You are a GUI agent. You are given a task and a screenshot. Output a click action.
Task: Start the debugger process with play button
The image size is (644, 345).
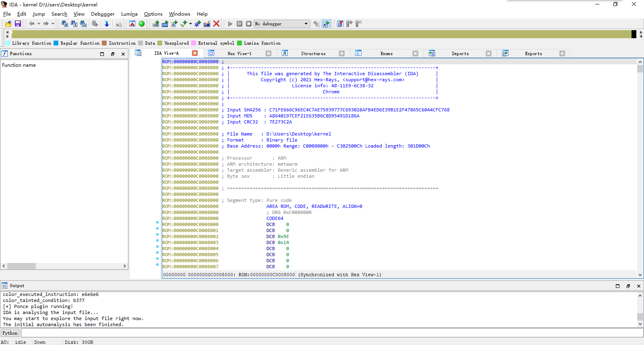point(230,24)
